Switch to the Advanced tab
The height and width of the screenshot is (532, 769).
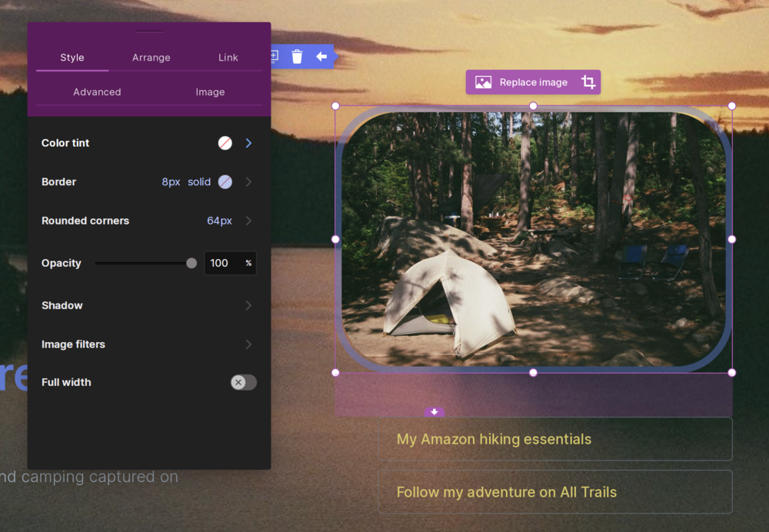click(x=97, y=91)
